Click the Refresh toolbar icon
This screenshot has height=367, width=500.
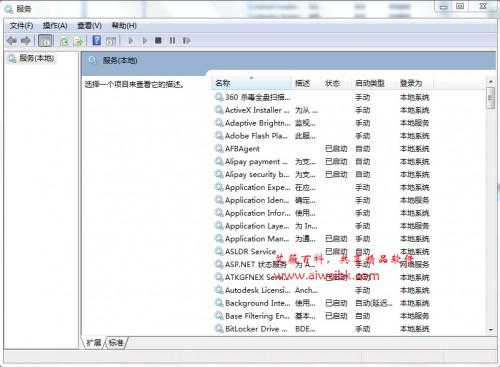click(x=64, y=41)
